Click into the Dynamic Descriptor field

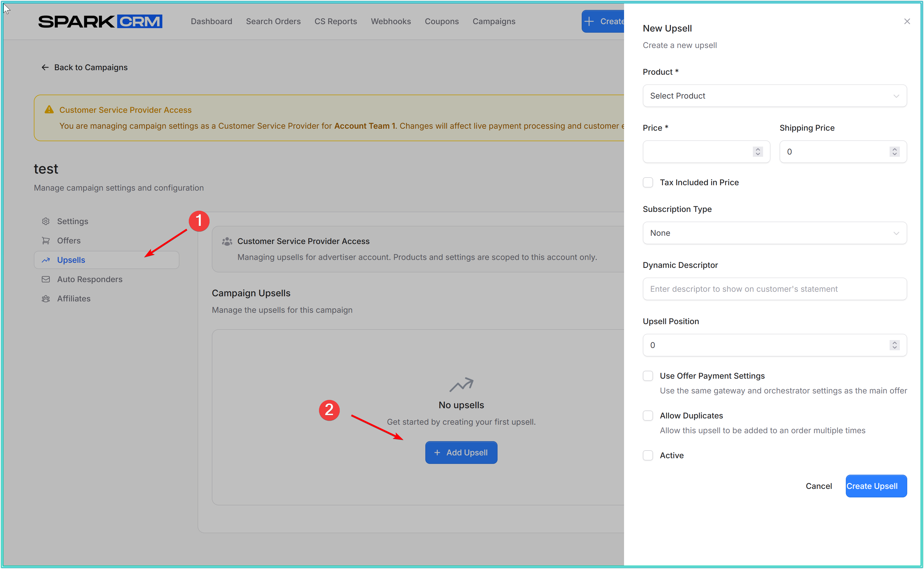tap(774, 289)
